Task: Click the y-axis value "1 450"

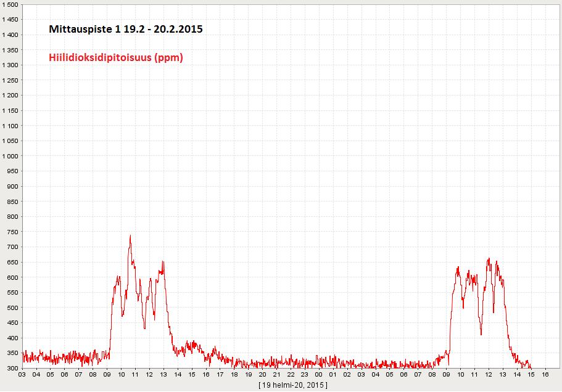Action: pyautogui.click(x=10, y=20)
